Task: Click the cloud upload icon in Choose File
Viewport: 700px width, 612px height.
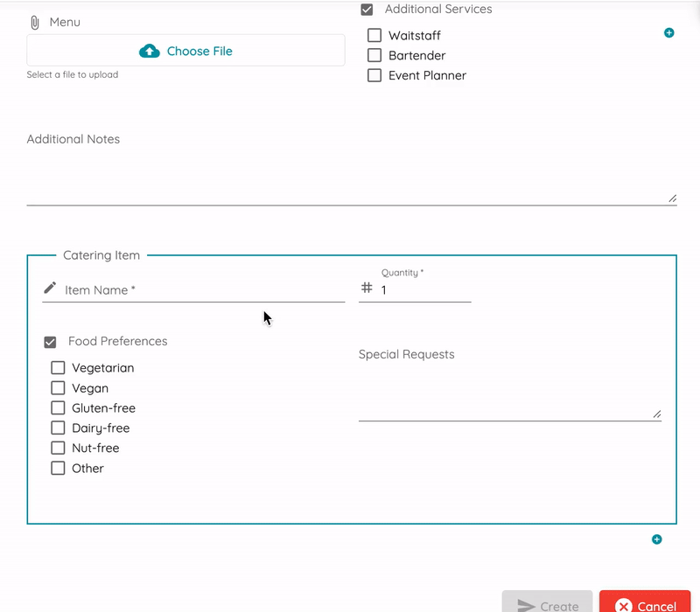Action: (x=150, y=51)
